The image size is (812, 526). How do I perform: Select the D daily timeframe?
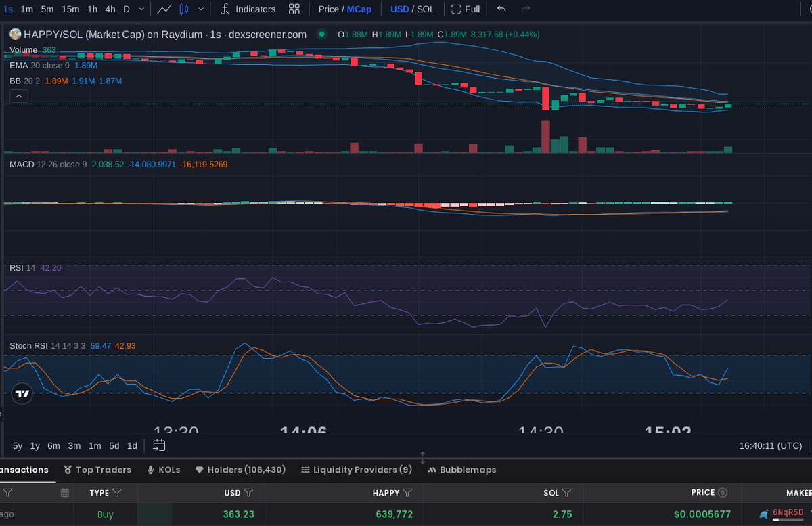[x=126, y=9]
